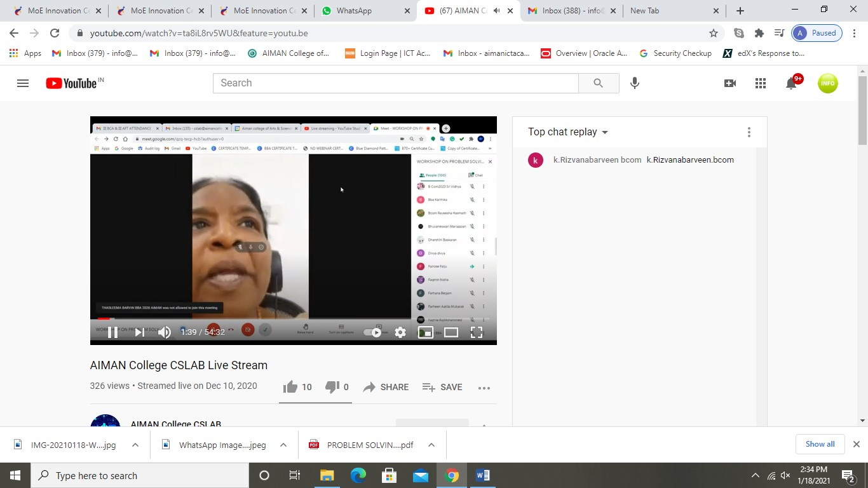Switch to the New Tab browser tab

674,11
